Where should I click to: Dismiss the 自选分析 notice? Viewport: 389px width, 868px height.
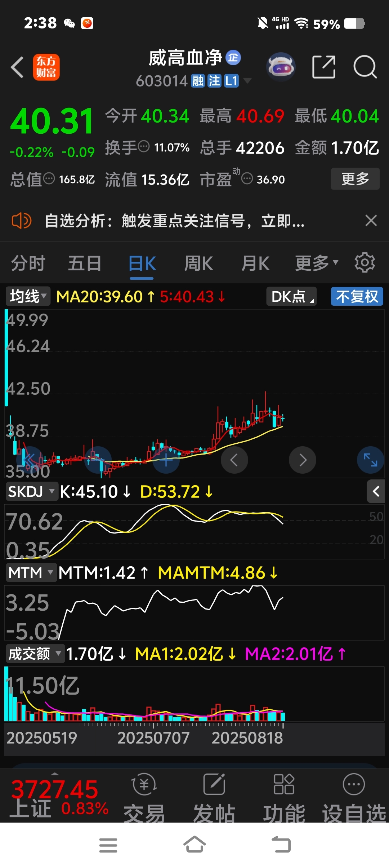click(x=371, y=221)
